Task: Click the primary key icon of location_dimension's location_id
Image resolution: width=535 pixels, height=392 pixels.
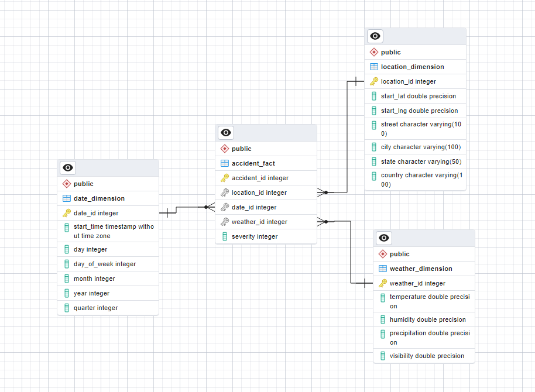Action: (x=374, y=81)
